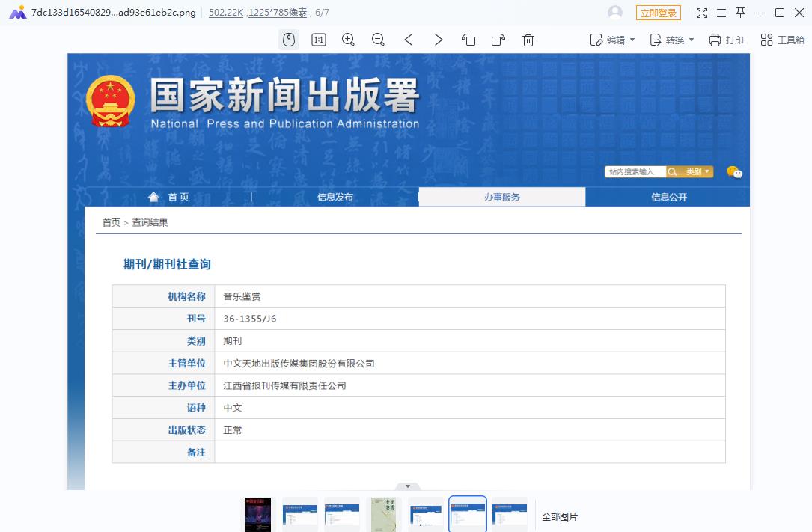View image at 1:1 actual size
Screen dimensions: 812x532
pyautogui.click(x=318, y=40)
